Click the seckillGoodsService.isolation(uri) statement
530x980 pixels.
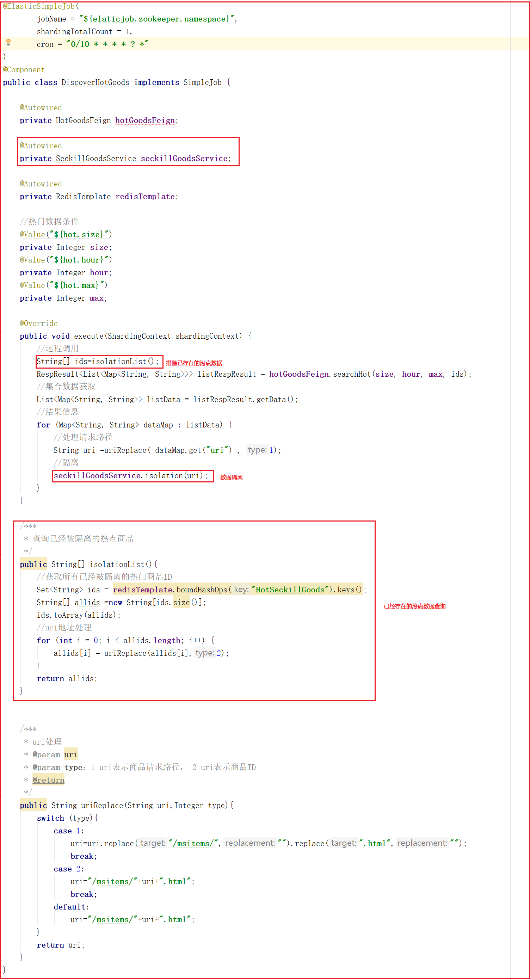[130, 475]
